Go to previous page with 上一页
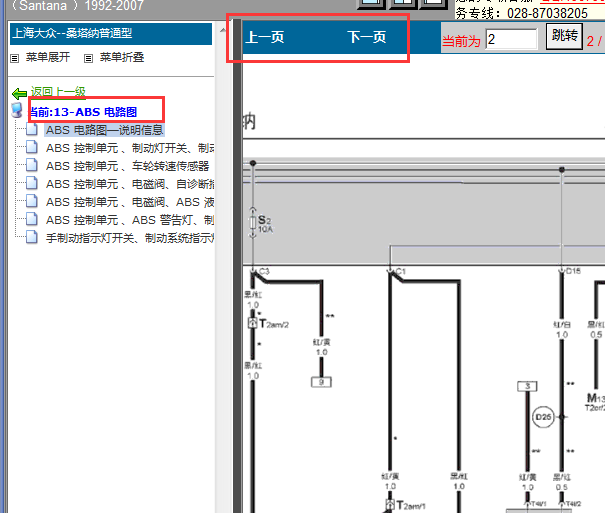Screen dimensions: 605x513 coord(265,37)
